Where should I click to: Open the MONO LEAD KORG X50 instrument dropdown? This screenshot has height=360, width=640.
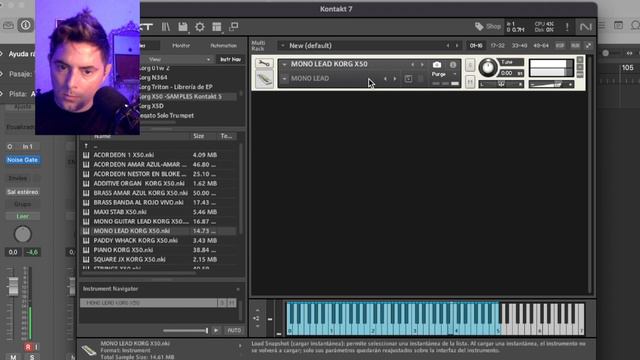coord(284,64)
